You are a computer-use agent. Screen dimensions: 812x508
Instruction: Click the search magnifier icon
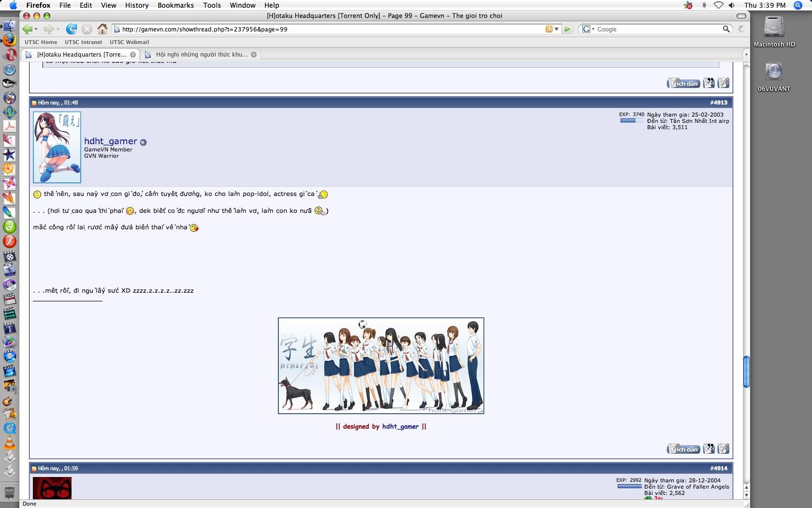coord(726,29)
